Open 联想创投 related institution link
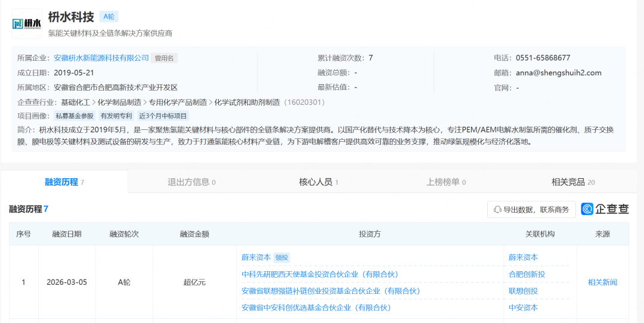Viewport: 644px width, 323px height. pyautogui.click(x=524, y=291)
